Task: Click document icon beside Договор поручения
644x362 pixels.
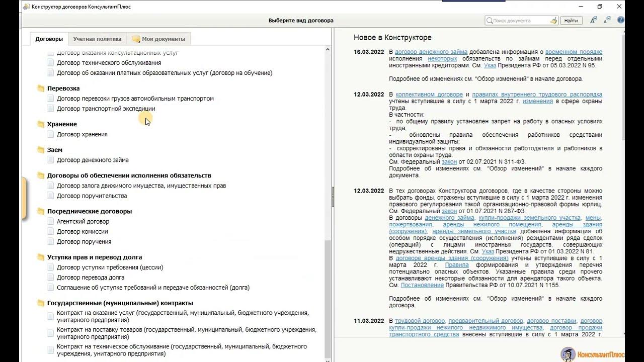Action: (50, 241)
